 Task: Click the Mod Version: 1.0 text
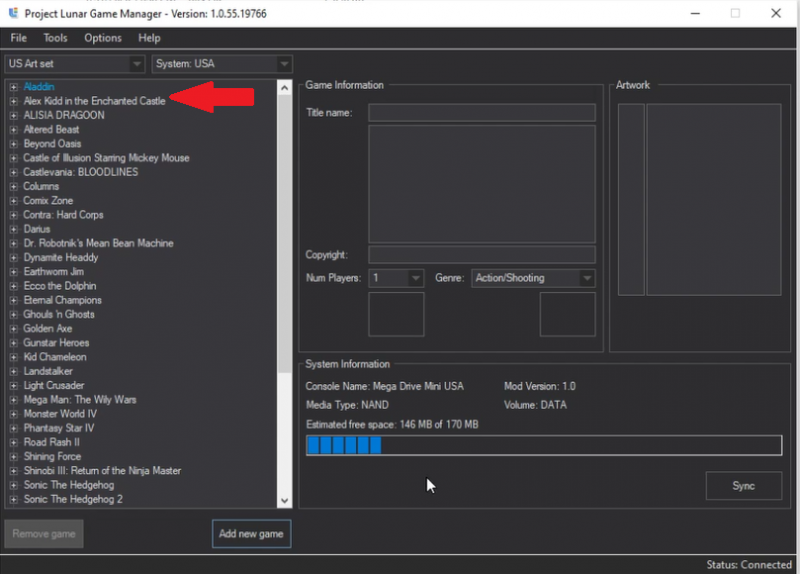[540, 386]
